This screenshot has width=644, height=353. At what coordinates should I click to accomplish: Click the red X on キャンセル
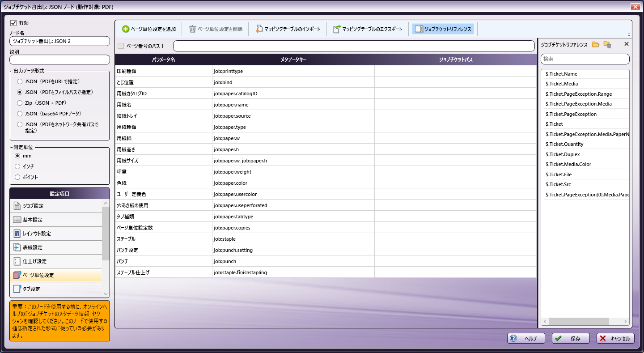pos(603,338)
